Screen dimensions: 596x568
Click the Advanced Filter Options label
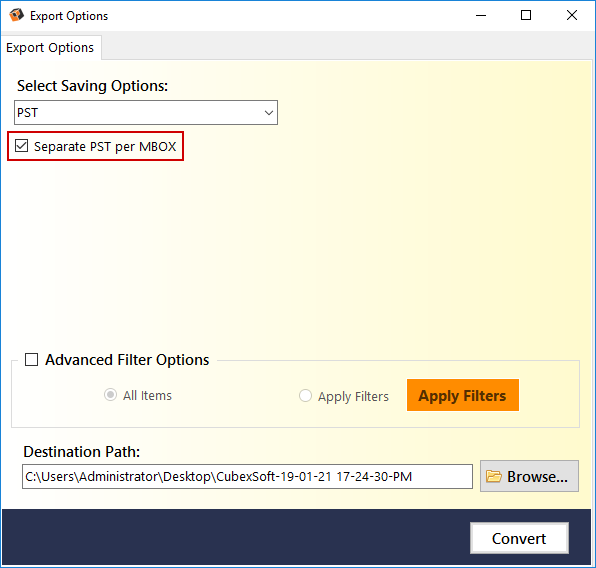coord(127,360)
